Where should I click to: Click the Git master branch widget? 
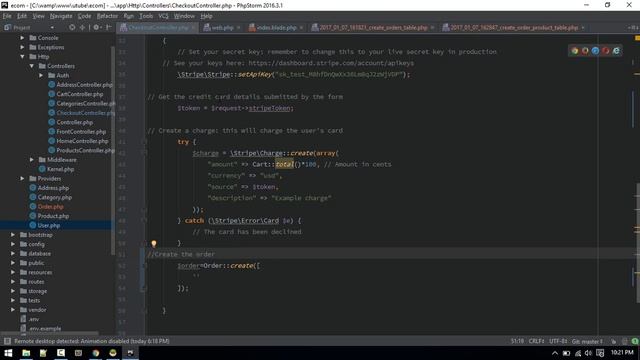tap(587, 341)
